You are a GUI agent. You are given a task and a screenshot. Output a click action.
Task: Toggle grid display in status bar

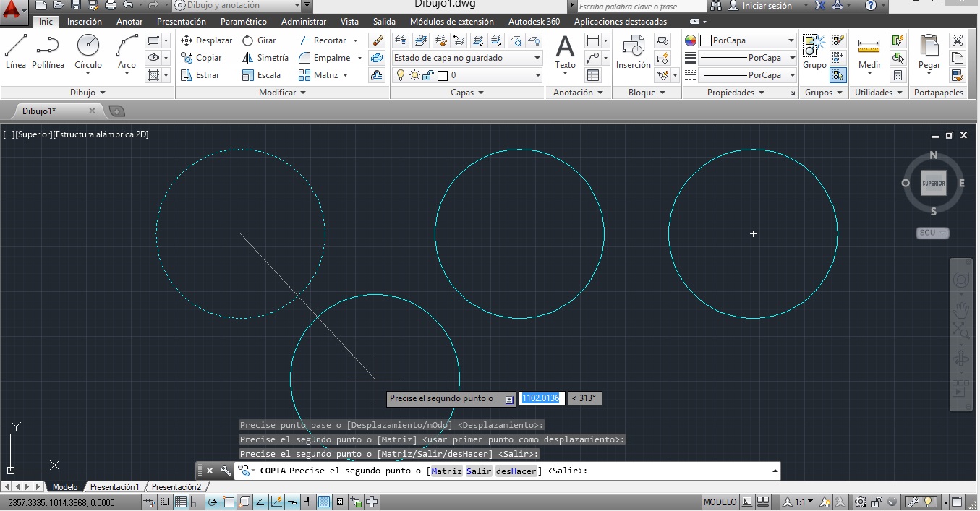tap(180, 502)
